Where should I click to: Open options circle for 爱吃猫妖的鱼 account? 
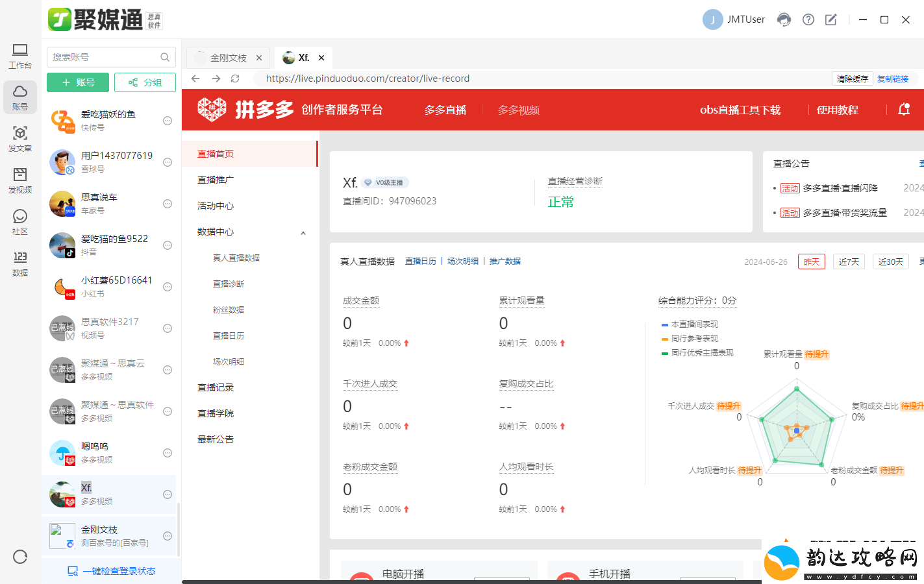click(168, 121)
